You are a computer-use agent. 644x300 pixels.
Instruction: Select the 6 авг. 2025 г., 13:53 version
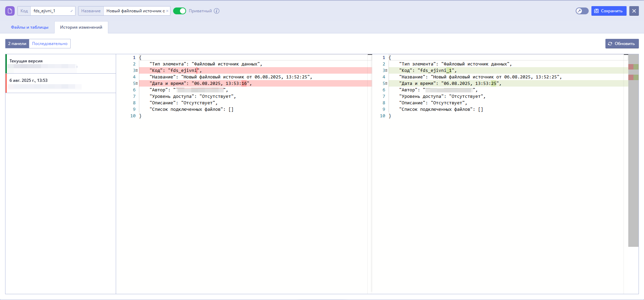(x=61, y=83)
